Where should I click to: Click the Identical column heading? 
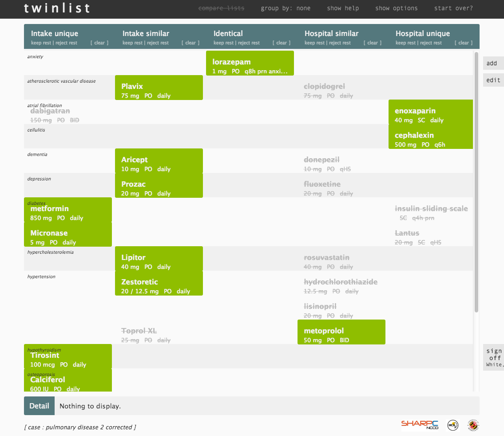pyautogui.click(x=228, y=33)
